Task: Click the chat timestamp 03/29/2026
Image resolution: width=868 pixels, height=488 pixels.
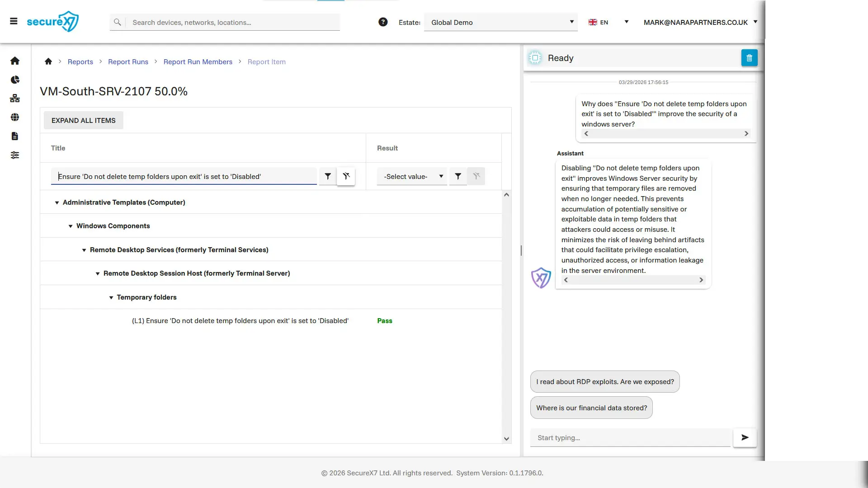Action: coord(643,82)
